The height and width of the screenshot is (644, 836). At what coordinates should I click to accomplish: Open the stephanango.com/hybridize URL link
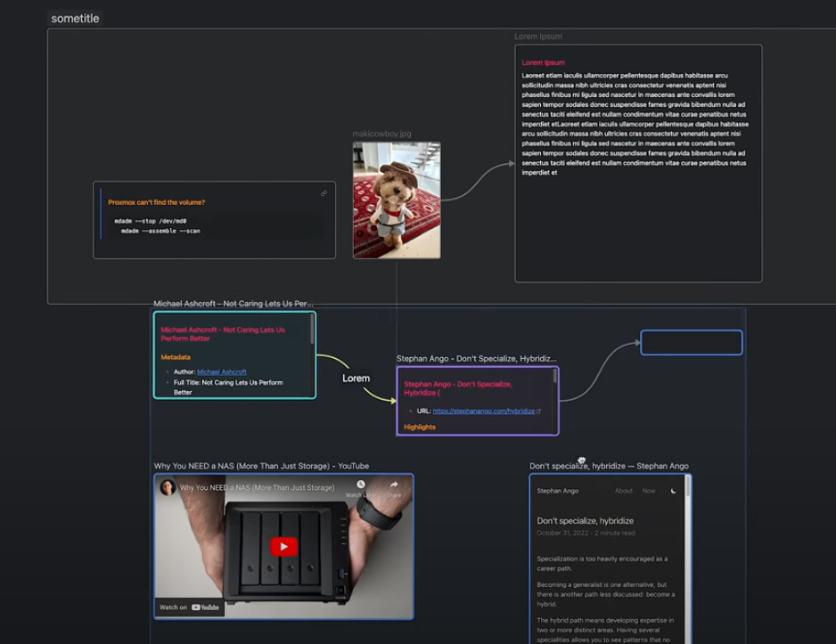[484, 412]
